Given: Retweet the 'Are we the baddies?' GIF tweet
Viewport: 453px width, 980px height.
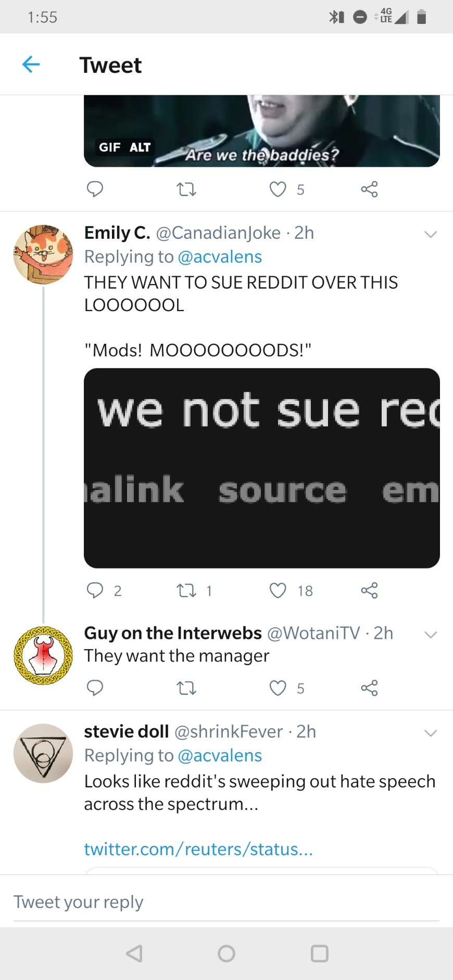Looking at the screenshot, I should click(186, 189).
